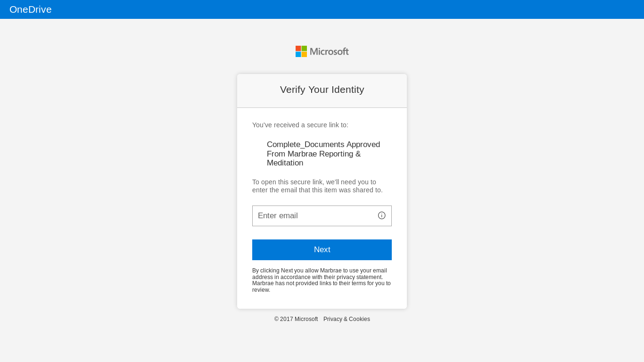The image size is (644, 362).
Task: Click the "To open this secure link" instruction paragraph
Action: 317,186
